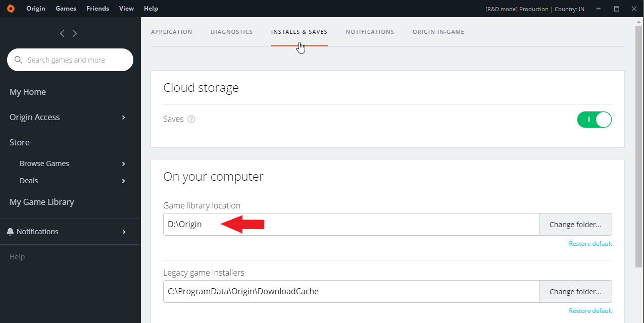The height and width of the screenshot is (323, 644).
Task: Restore default Game library location
Action: point(590,244)
